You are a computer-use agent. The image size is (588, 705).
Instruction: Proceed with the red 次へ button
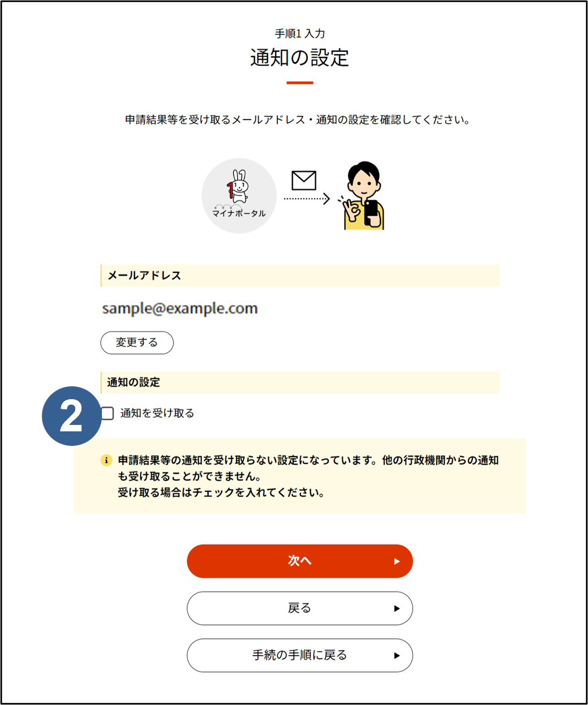[x=300, y=561]
